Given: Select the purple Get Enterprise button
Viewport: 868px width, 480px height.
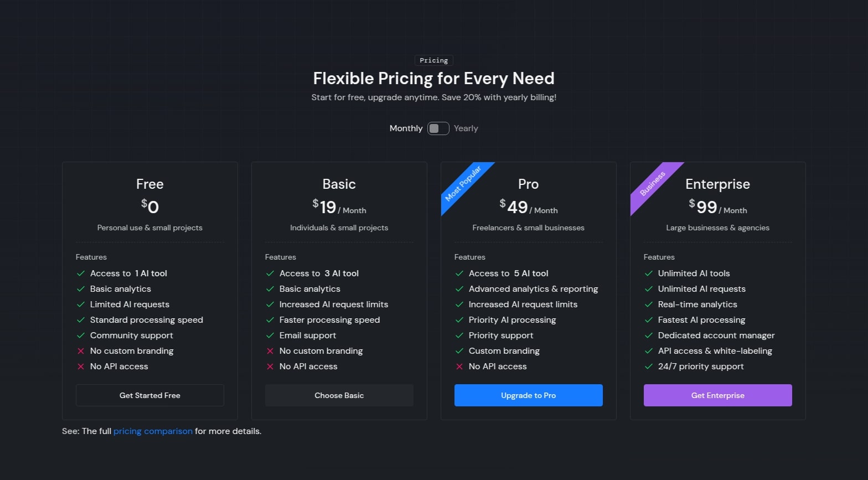Looking at the screenshot, I should [x=717, y=395].
